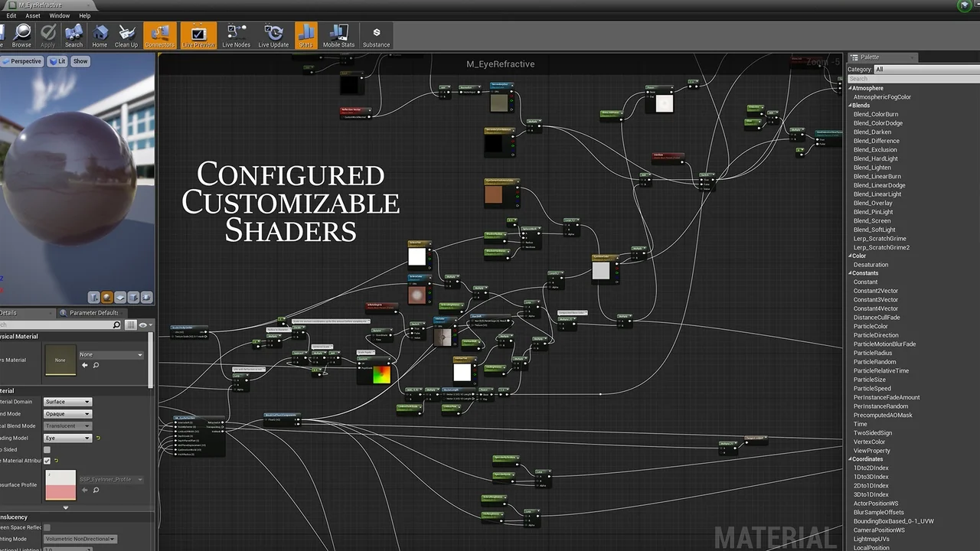Click the Substance toolbar icon
Image resolution: width=980 pixels, height=551 pixels.
tap(376, 35)
